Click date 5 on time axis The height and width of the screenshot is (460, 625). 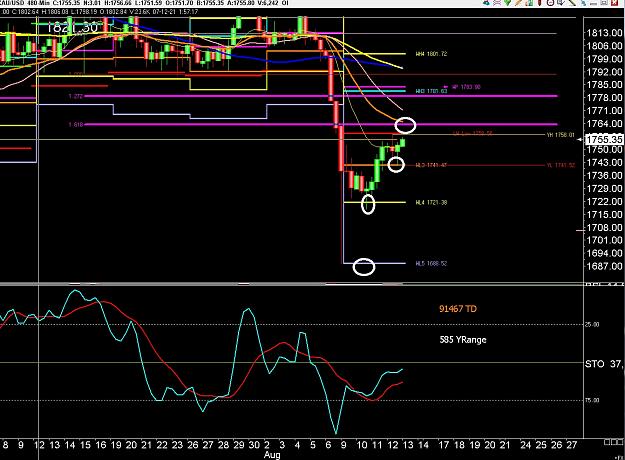click(x=313, y=445)
